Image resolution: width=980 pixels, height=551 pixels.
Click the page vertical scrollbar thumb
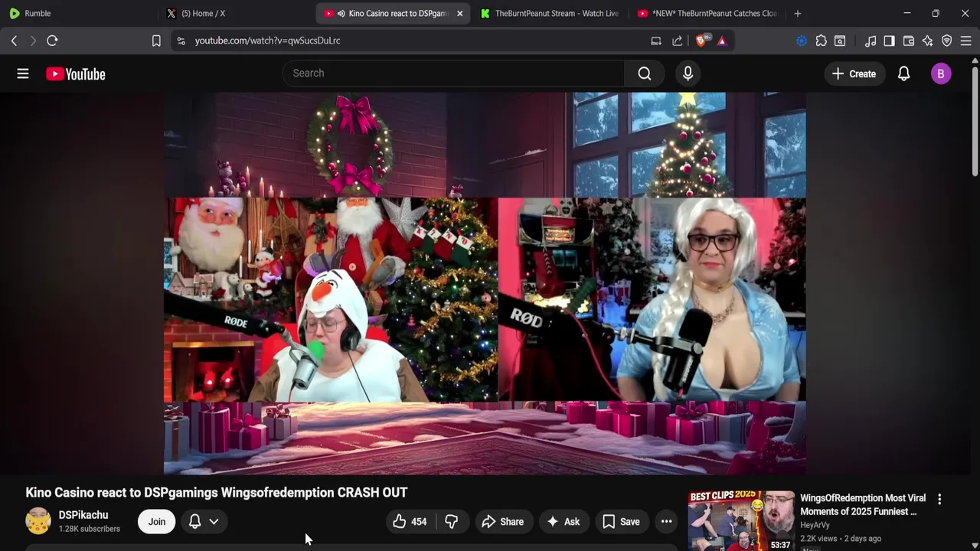click(975, 122)
